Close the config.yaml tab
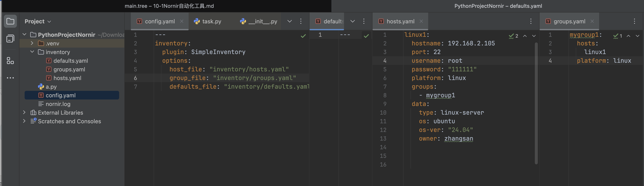The height and width of the screenshot is (186, 644). coord(182,21)
